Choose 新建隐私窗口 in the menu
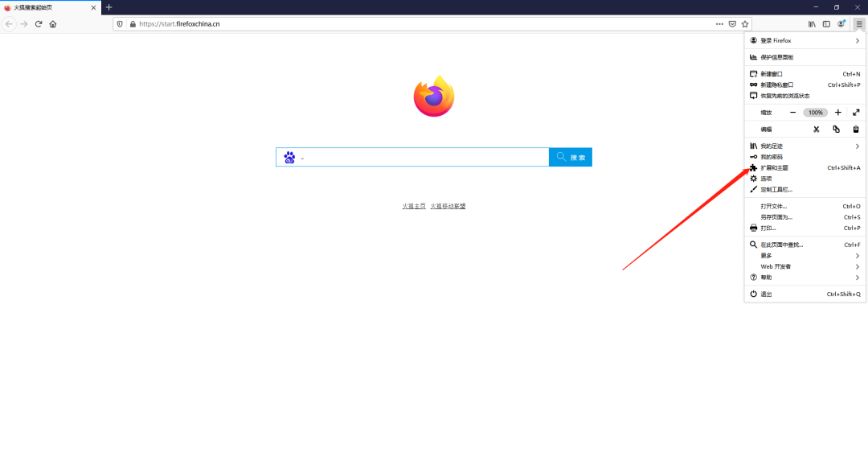Viewport: 868px width, 461px height. (x=777, y=84)
